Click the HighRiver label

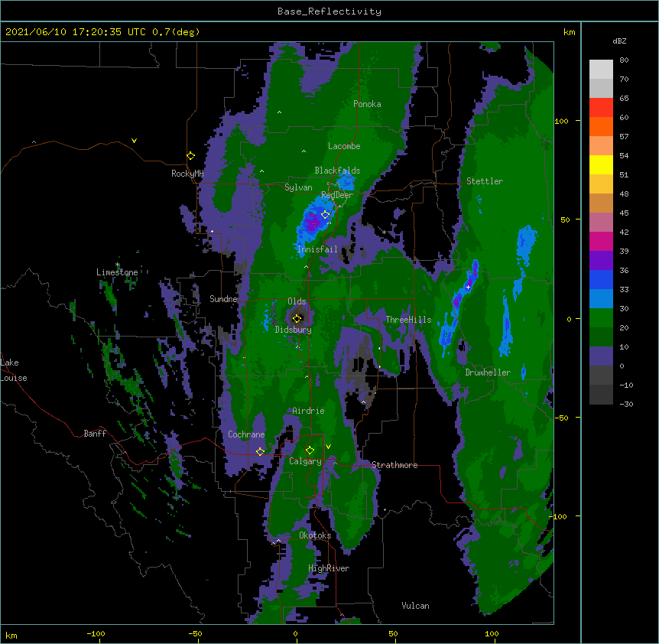point(329,568)
